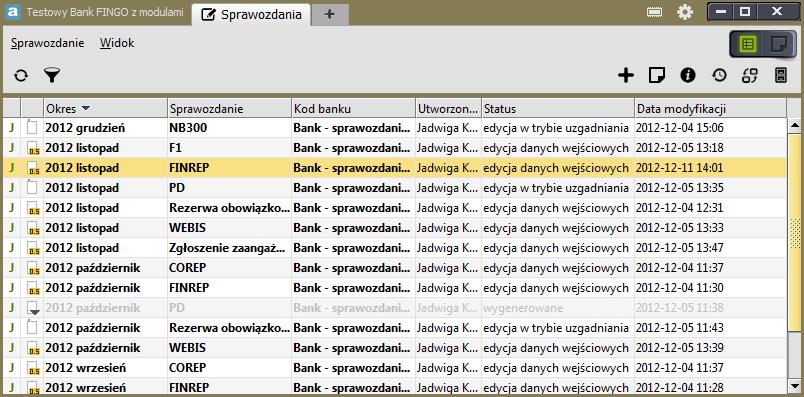This screenshot has width=804, height=397.
Task: Click the refresh icon in toolbar
Action: pyautogui.click(x=21, y=75)
